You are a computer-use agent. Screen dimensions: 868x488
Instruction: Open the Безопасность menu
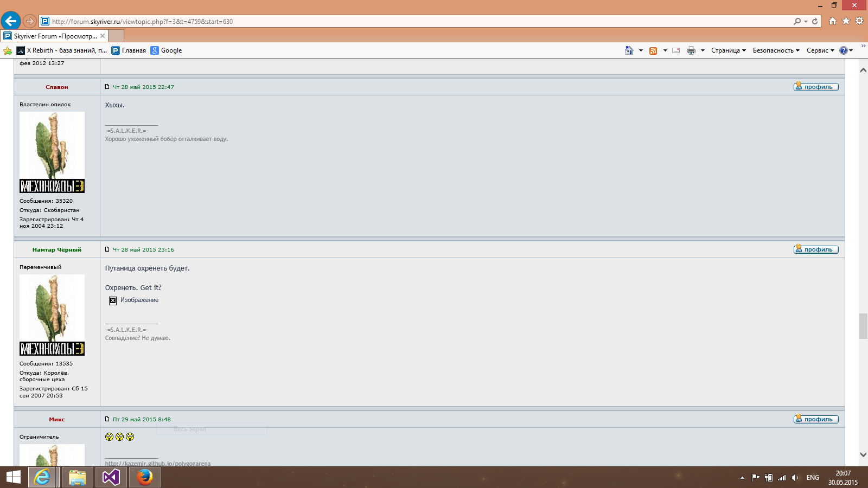776,50
